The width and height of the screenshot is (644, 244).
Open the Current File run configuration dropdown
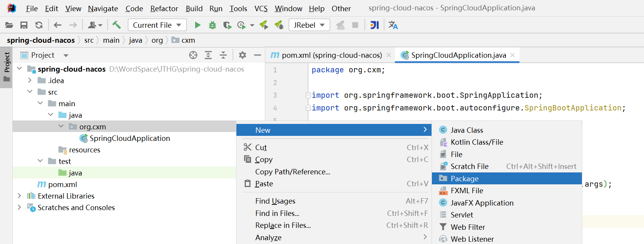[x=157, y=25]
